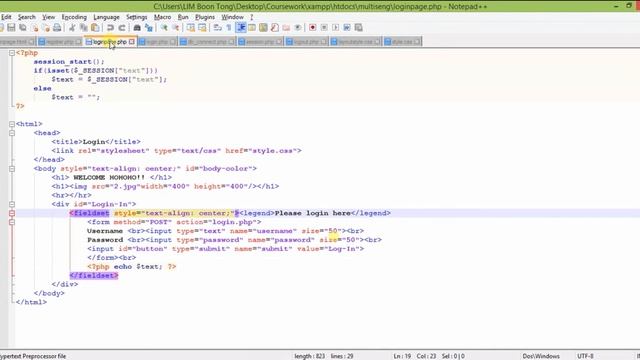Stop macro recording icon
Screen dimensions: 640x360
pos(324,28)
